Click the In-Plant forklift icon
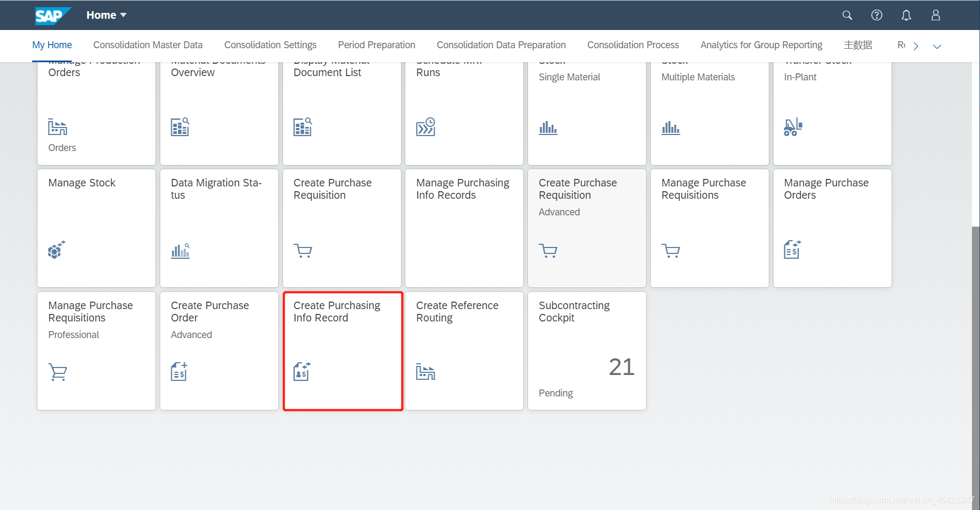Image resolution: width=980 pixels, height=510 pixels. click(793, 127)
